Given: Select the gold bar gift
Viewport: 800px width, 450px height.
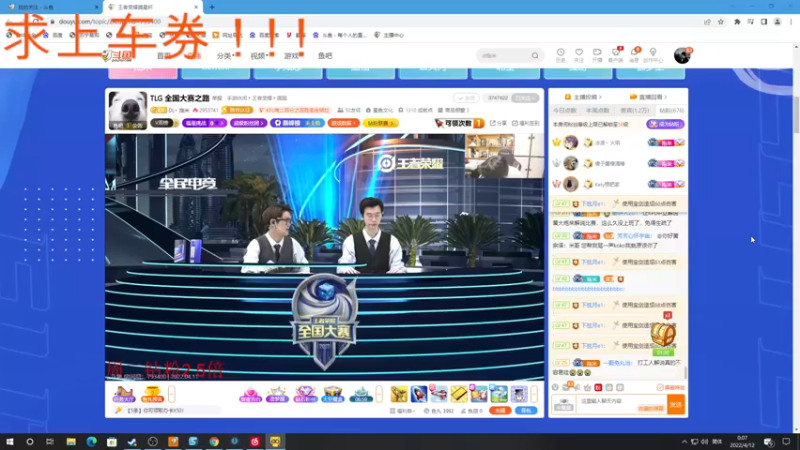Looking at the screenshot, I should pos(459,394).
